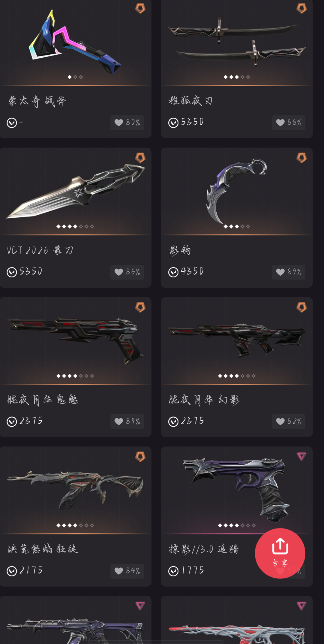Select variant dots under 雅狐夜刃 blades
324x644 pixels.
click(237, 77)
